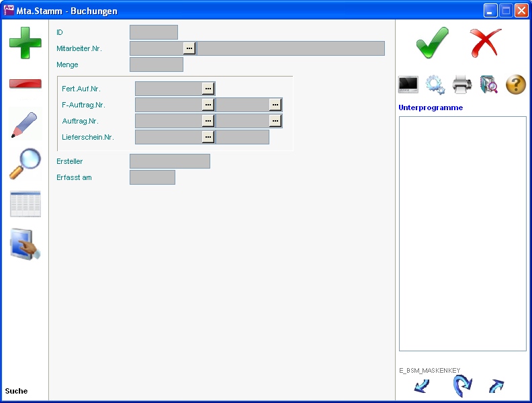
Task: Open Mitarbeiter.Nr. lookup ellipsis button
Action: coord(189,48)
